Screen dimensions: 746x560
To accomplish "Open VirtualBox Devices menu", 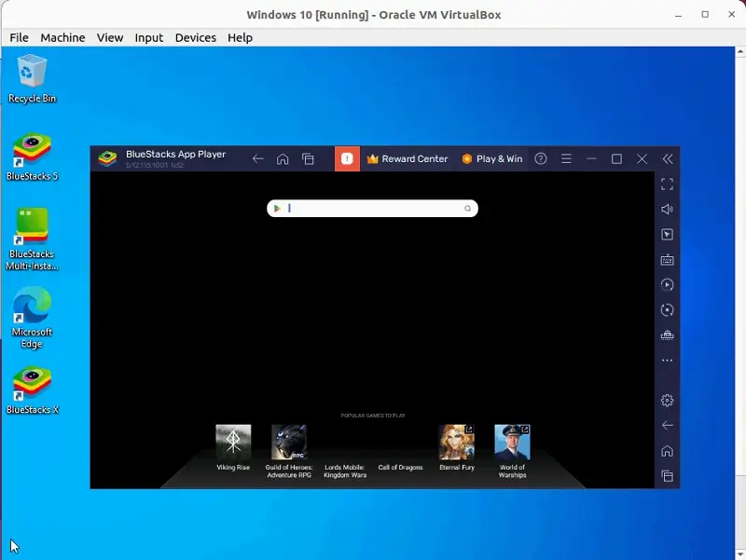I will pos(196,37).
